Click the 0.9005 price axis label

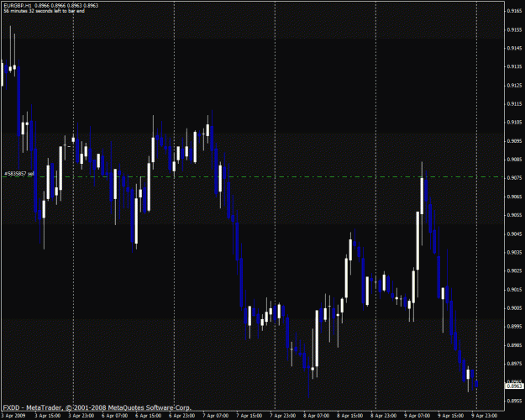514,307
